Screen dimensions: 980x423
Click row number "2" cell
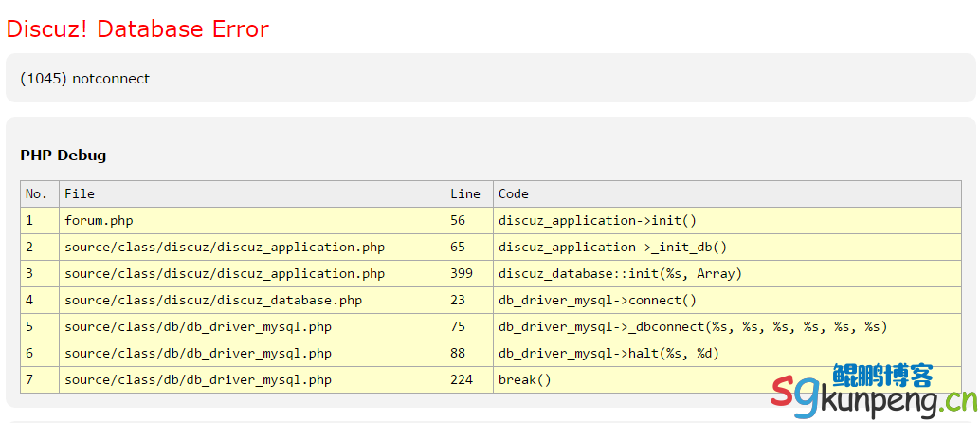(x=40, y=248)
